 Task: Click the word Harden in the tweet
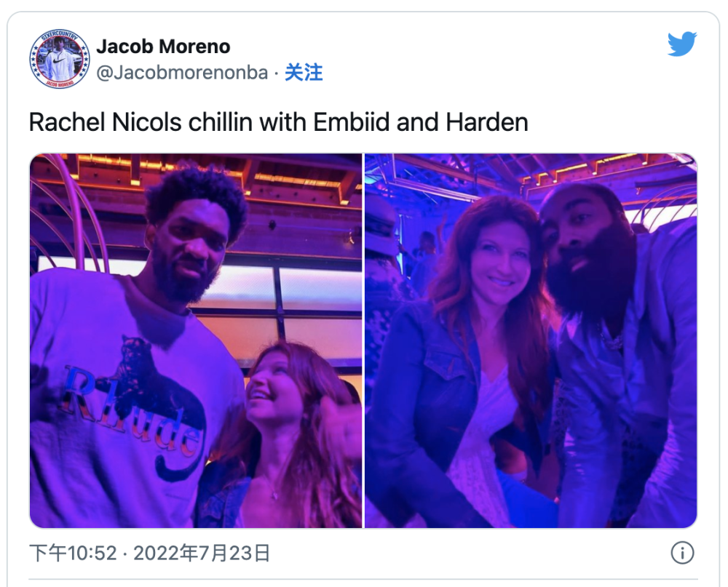pyautogui.click(x=487, y=122)
